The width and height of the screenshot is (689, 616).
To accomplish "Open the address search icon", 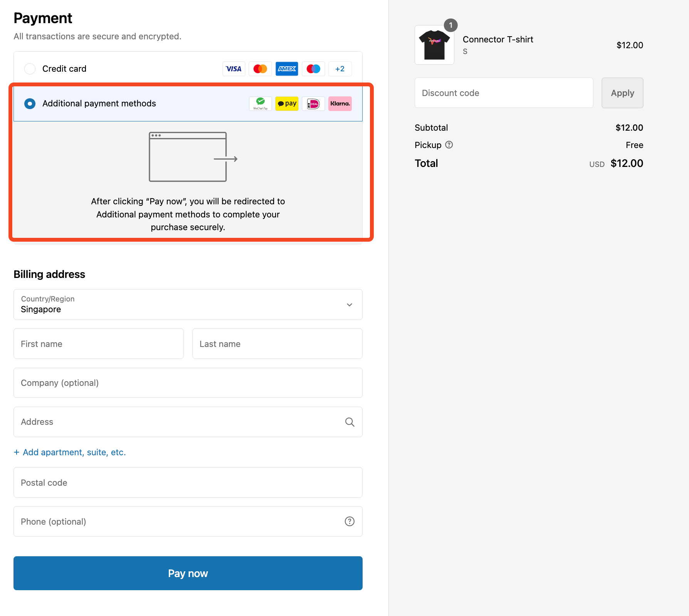I will click(350, 422).
